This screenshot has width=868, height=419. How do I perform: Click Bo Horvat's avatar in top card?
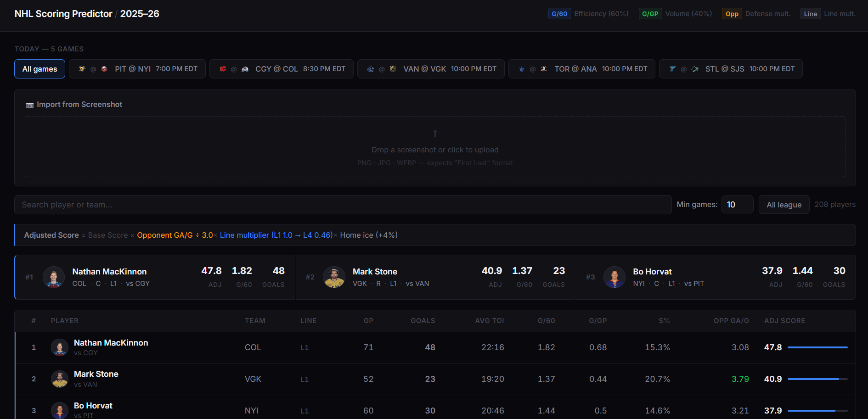pos(614,277)
